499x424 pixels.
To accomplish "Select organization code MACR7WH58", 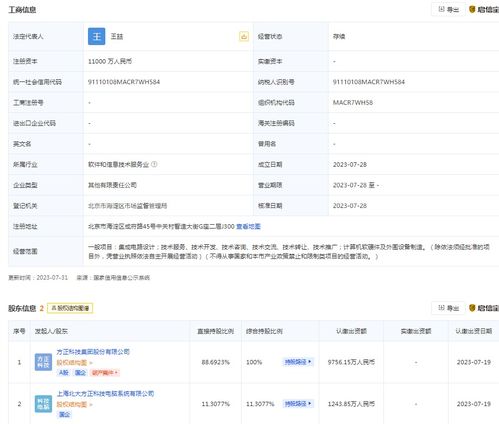I will 353,103.
